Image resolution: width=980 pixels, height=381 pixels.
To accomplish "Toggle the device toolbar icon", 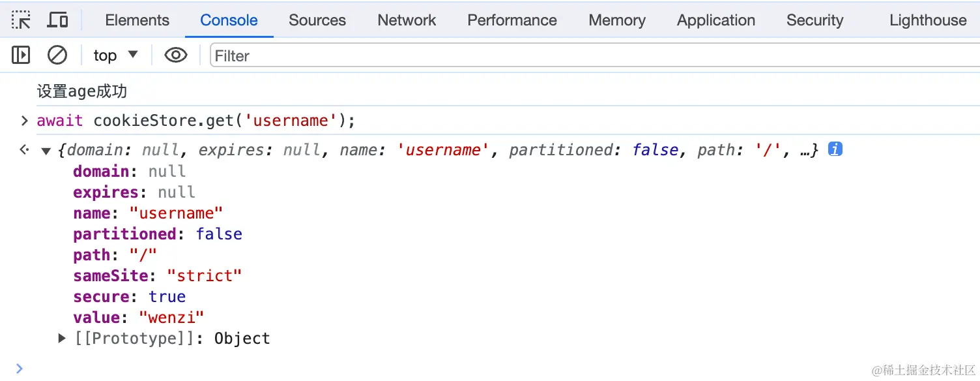I will coord(57,20).
